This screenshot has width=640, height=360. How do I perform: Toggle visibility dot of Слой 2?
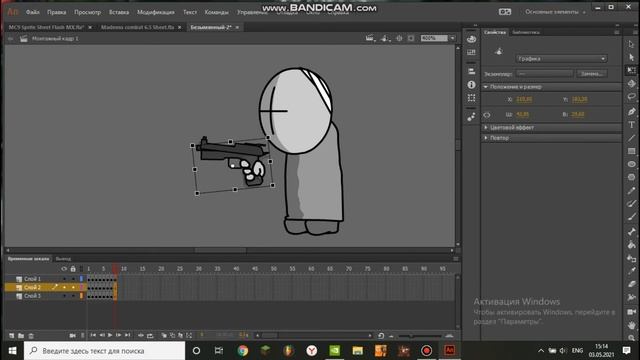click(x=64, y=287)
